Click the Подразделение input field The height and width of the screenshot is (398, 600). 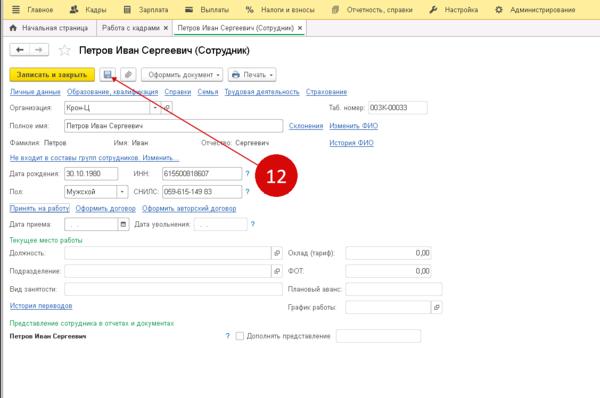[x=168, y=271]
